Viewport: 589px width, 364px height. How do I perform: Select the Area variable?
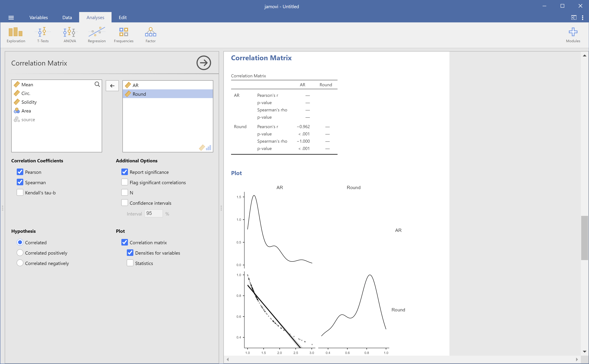click(x=57, y=111)
